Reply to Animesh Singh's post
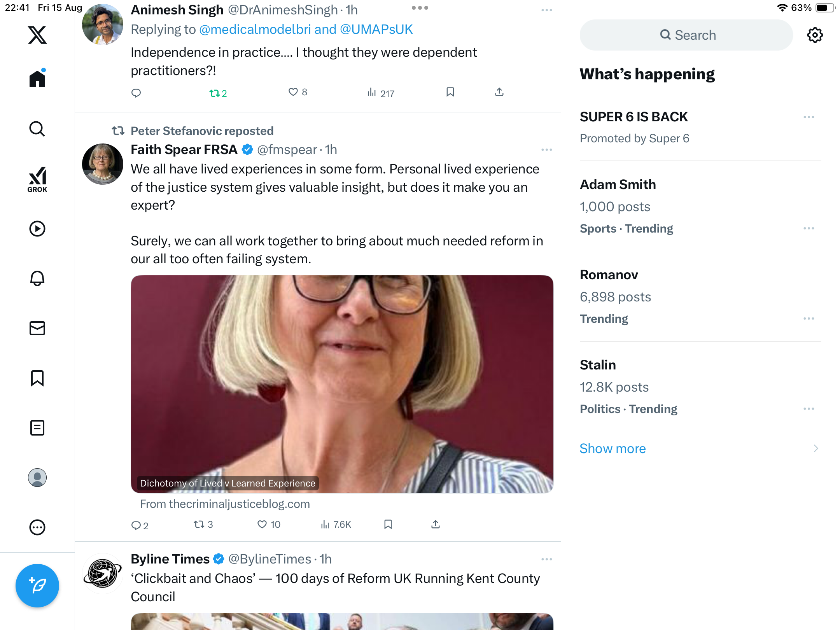 coord(136,93)
